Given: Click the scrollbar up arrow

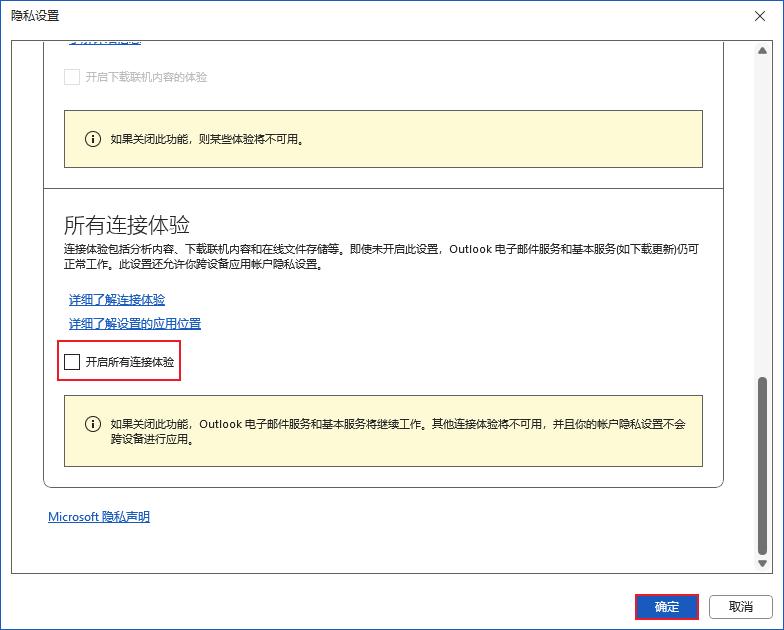Looking at the screenshot, I should tap(764, 50).
